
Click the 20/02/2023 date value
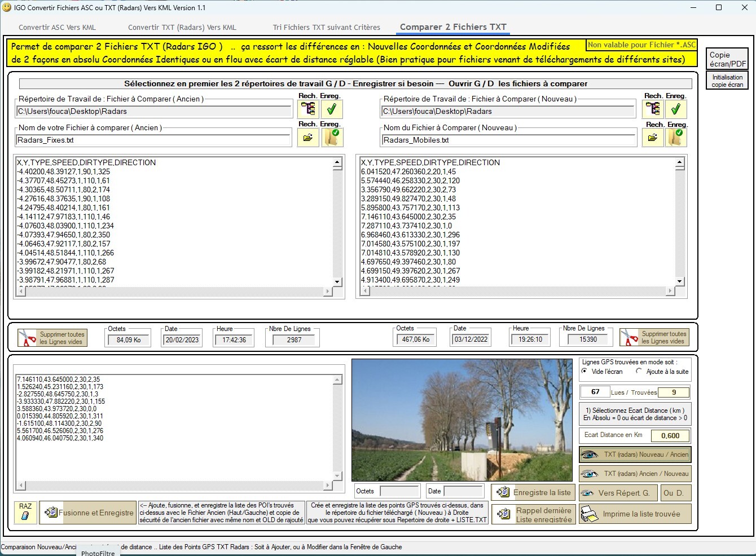(182, 340)
